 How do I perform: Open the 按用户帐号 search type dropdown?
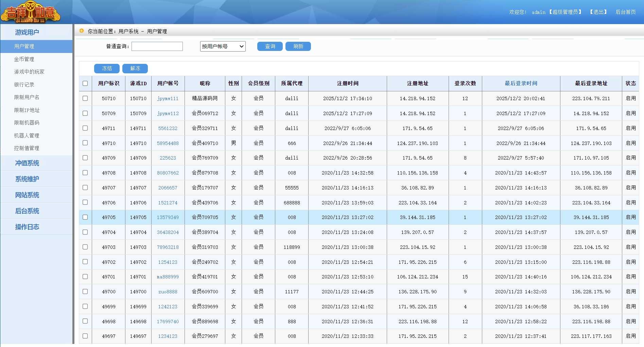click(x=223, y=47)
